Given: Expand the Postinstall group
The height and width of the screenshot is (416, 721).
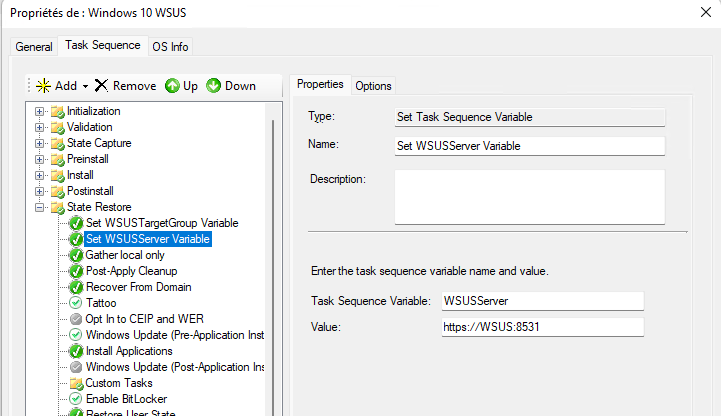Looking at the screenshot, I should click(40, 191).
